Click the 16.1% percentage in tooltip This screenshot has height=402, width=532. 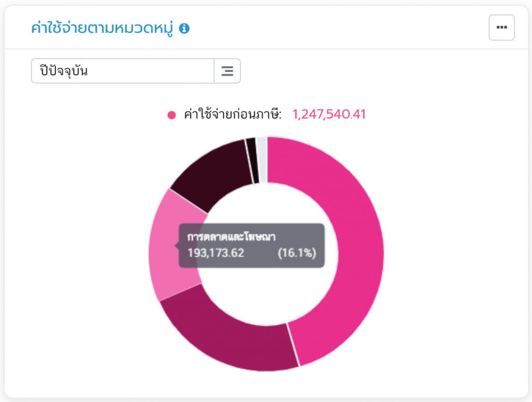pyautogui.click(x=297, y=253)
